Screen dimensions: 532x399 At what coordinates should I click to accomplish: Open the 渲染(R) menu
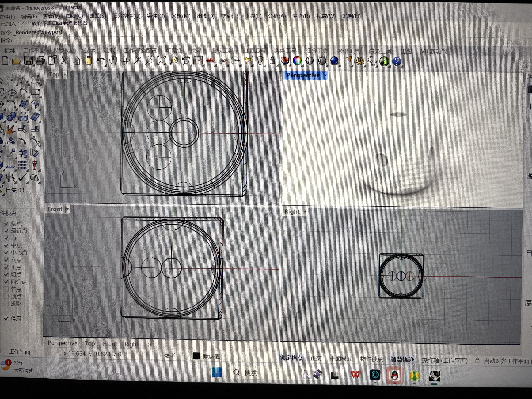(x=301, y=16)
